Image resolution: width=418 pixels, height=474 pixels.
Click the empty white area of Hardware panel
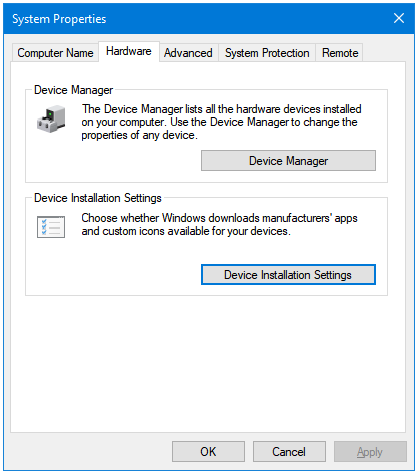coord(208,363)
